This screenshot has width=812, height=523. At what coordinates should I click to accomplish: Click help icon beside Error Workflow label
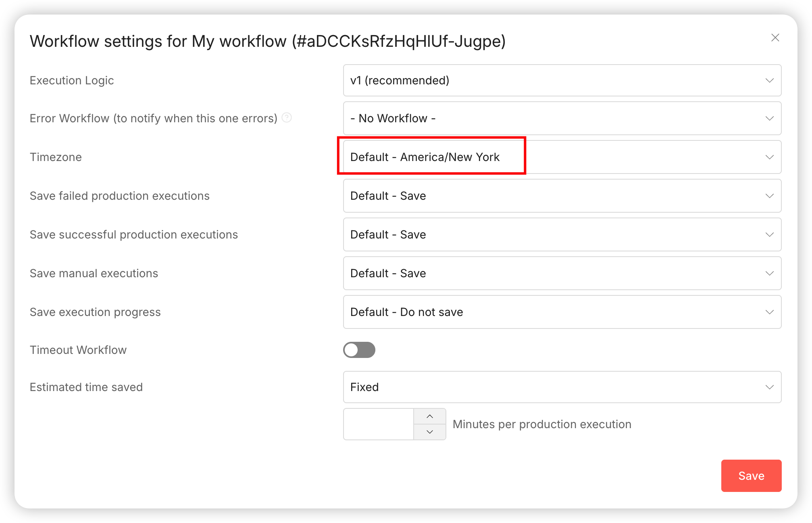pyautogui.click(x=287, y=118)
